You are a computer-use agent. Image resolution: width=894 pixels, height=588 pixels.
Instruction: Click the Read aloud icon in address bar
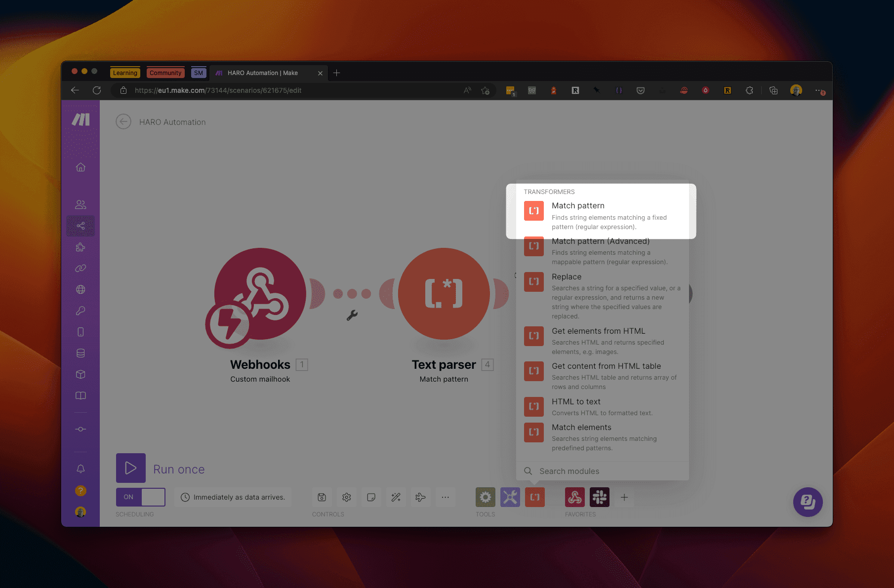(x=467, y=90)
